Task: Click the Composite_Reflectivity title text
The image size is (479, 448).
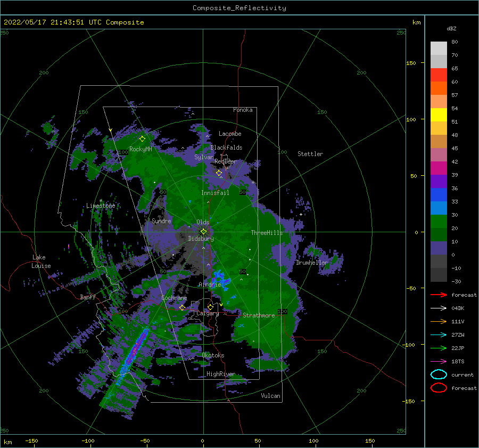Action: [x=240, y=8]
